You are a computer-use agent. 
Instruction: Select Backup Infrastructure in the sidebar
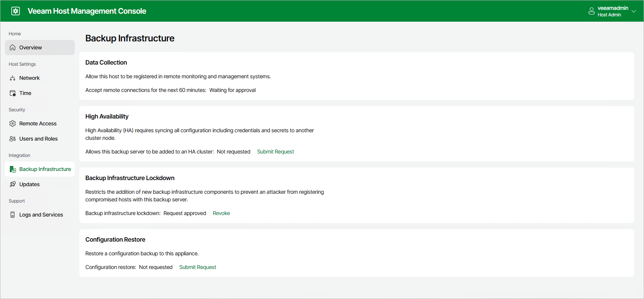[x=40, y=169]
